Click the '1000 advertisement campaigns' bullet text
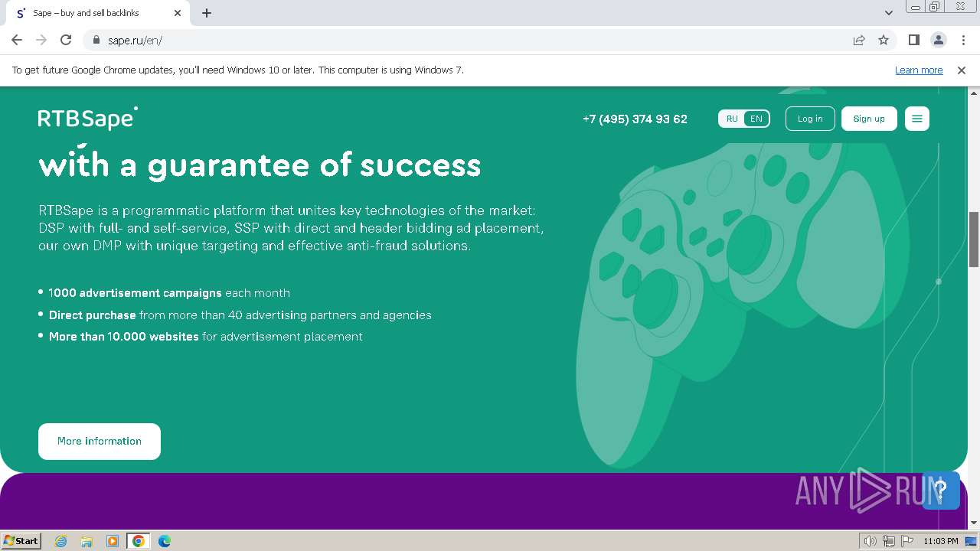Viewport: 980px width, 551px height. coord(135,293)
